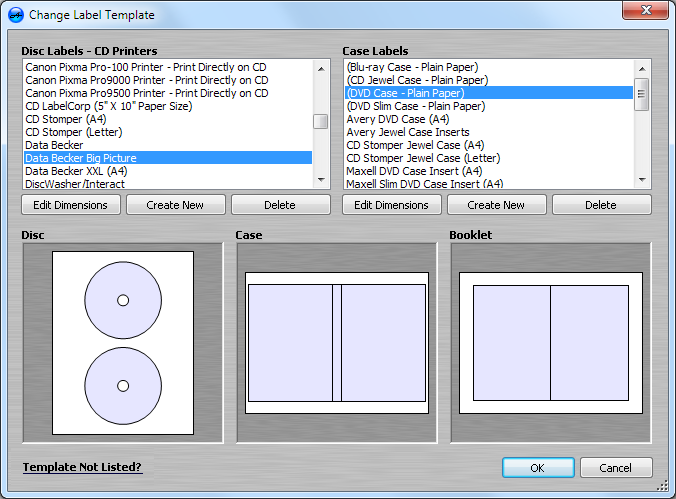Click the dialog resize grip corner
The height and width of the screenshot is (499, 676).
pos(663,486)
